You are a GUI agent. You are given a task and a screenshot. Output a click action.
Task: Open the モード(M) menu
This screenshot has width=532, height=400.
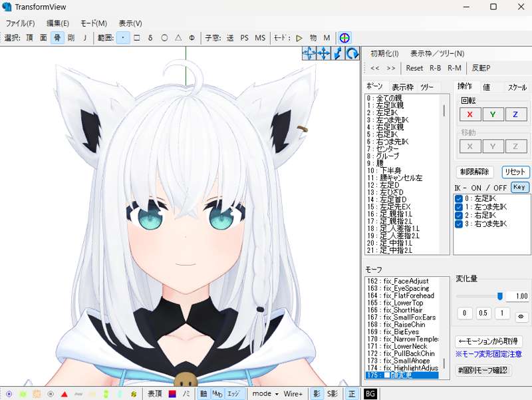[94, 23]
